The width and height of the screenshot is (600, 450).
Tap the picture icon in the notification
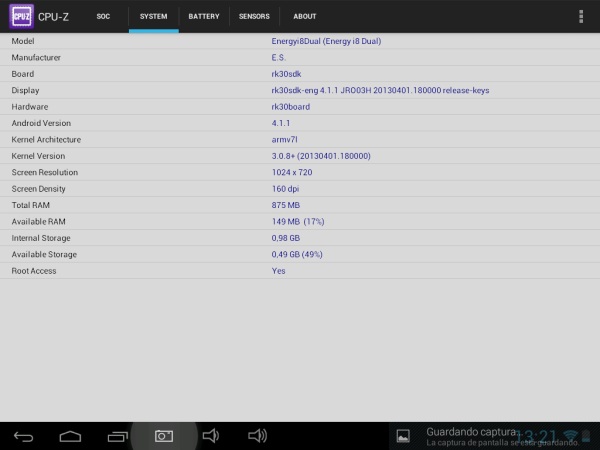(x=403, y=435)
